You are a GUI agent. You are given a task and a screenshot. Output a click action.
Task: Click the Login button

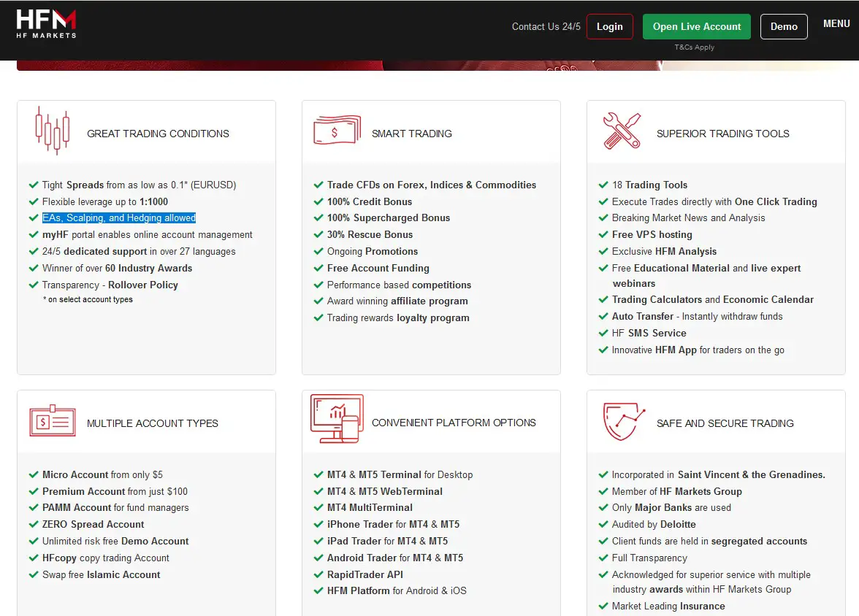coord(610,26)
